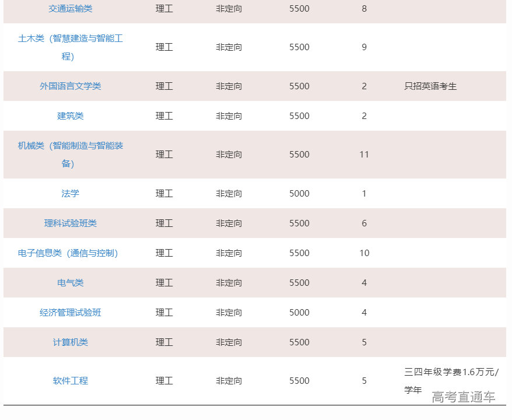Screen dimensions: 512x420
Task: Open 机械类 (智能制造与智能装备) link
Action: (70, 146)
